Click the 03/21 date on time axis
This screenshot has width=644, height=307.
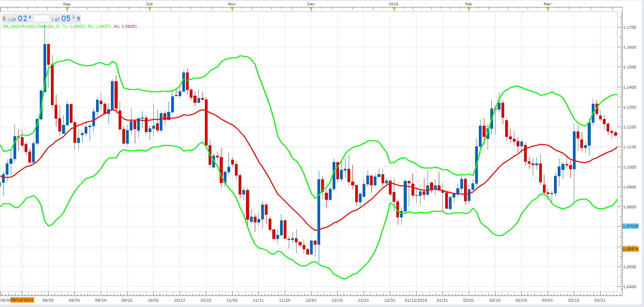point(600,300)
